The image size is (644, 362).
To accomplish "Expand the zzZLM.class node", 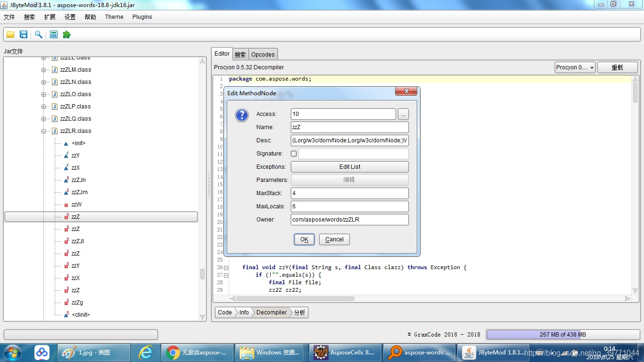I will (x=43, y=70).
